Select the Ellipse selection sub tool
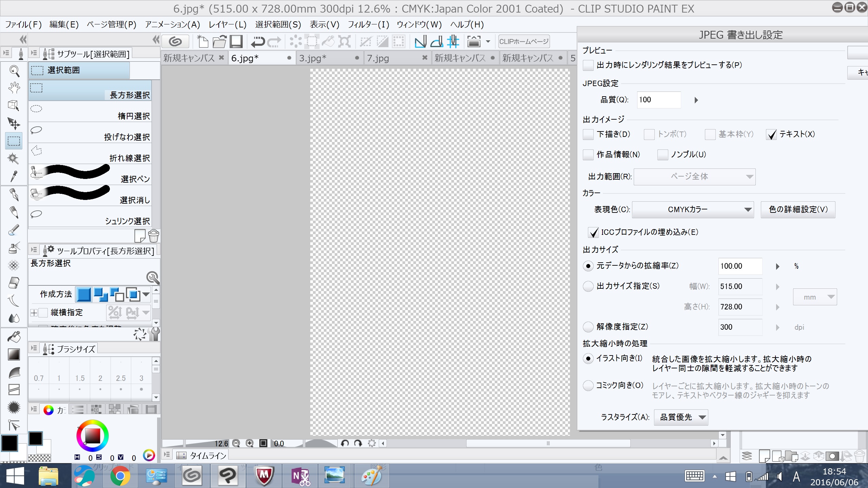868x488 pixels. coord(90,112)
